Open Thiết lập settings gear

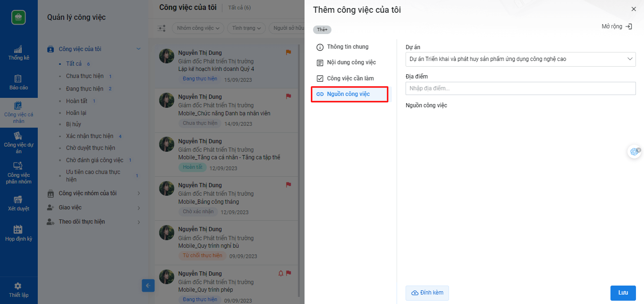[18, 290]
